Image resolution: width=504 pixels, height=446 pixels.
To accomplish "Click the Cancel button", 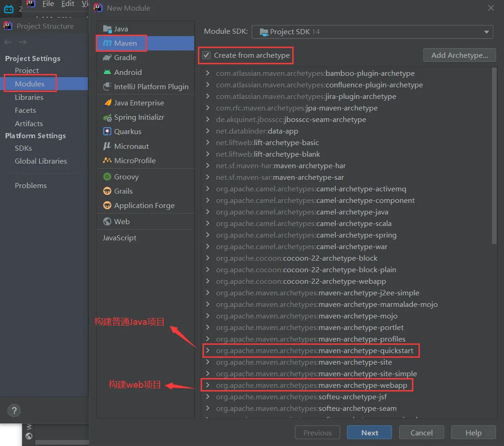I will (421, 433).
